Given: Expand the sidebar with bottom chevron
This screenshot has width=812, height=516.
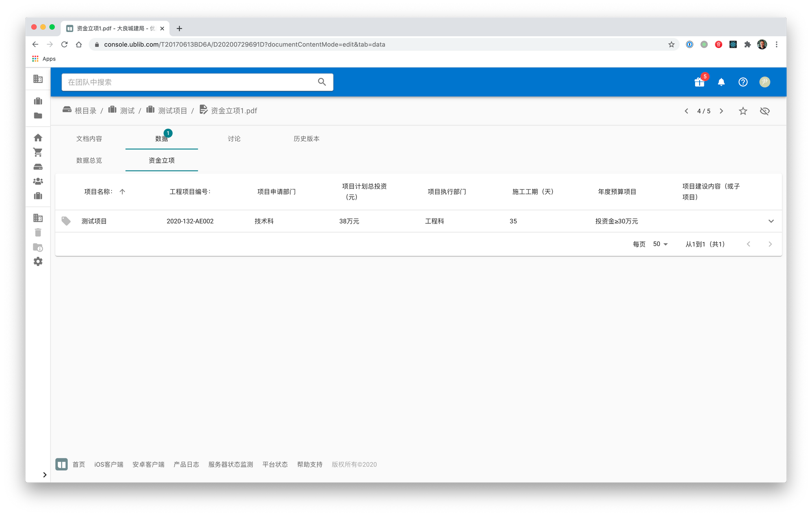Looking at the screenshot, I should (x=45, y=475).
